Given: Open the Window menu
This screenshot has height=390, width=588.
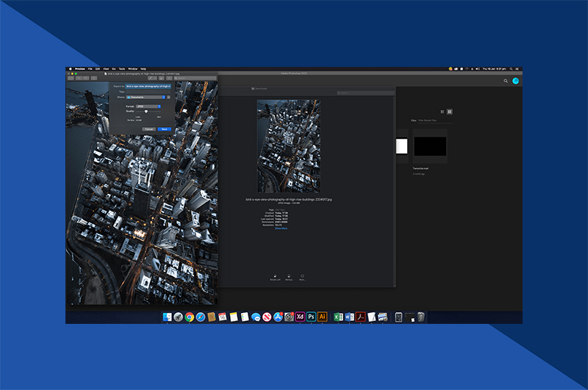Looking at the screenshot, I should (x=133, y=69).
